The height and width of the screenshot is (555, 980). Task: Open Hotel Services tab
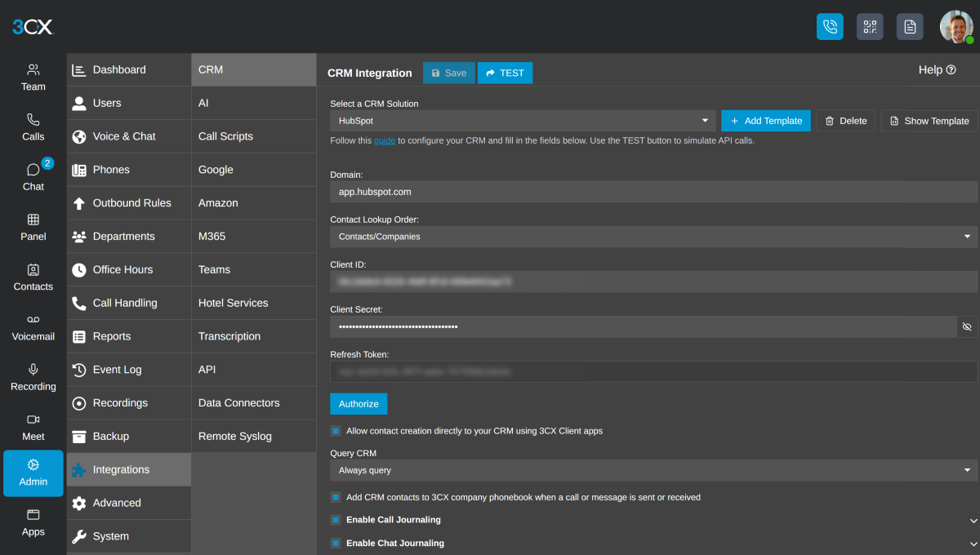click(254, 303)
